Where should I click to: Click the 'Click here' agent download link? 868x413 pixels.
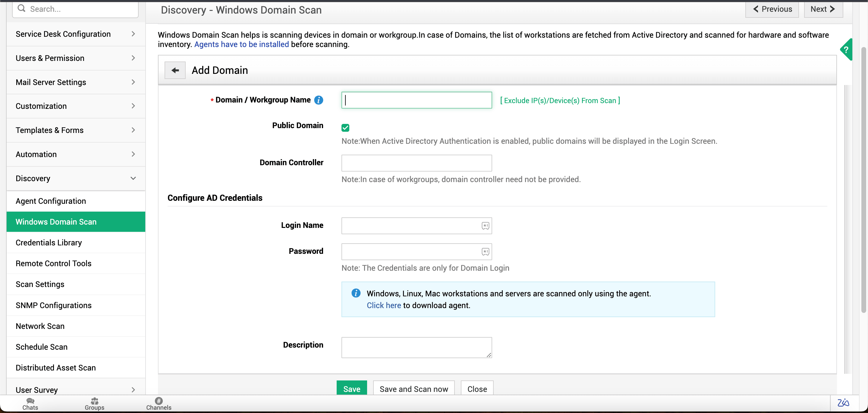coord(383,305)
